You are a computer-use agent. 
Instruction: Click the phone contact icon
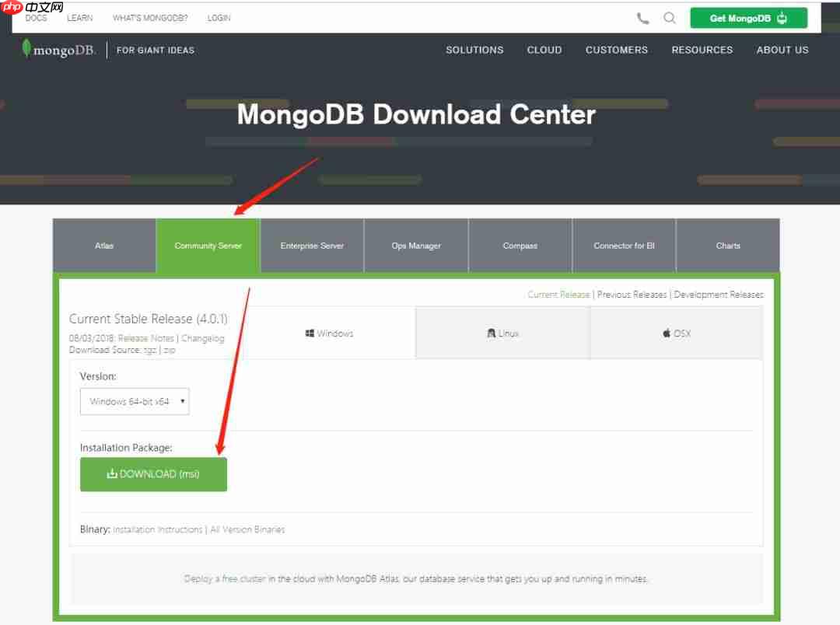point(642,17)
